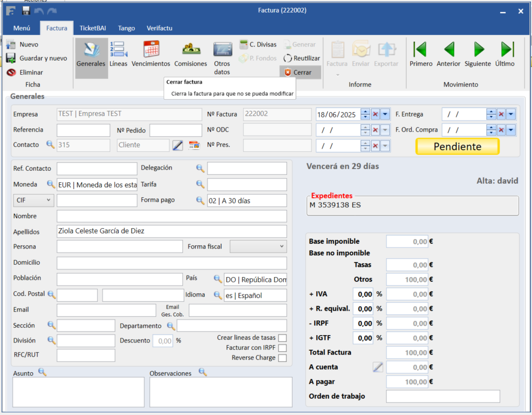This screenshot has width=532, height=415.
Task: Click the Orden de trabajo field
Action: 443,396
